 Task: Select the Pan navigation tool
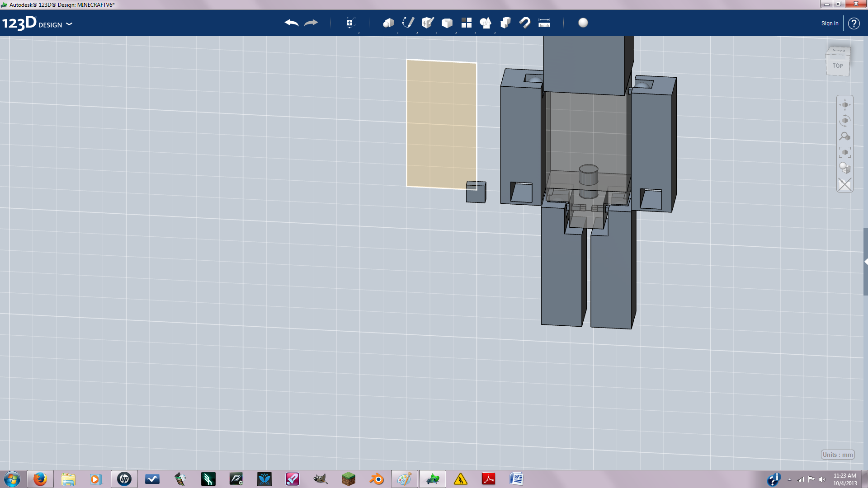(x=844, y=105)
